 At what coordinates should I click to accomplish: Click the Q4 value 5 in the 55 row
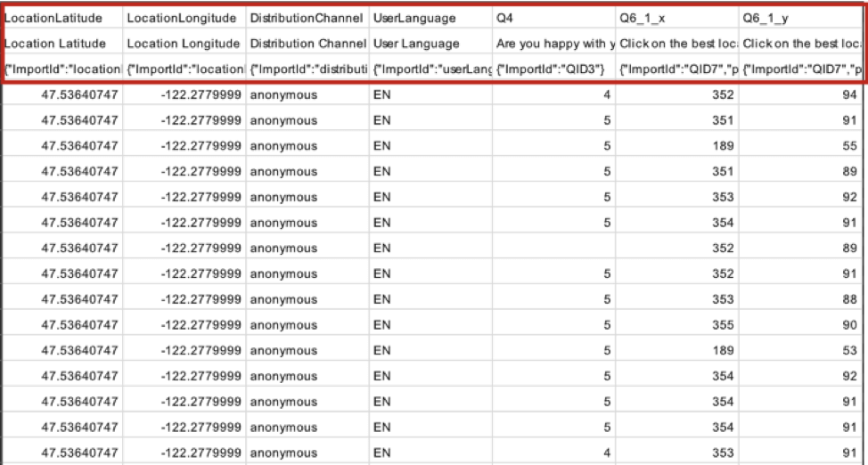point(553,145)
